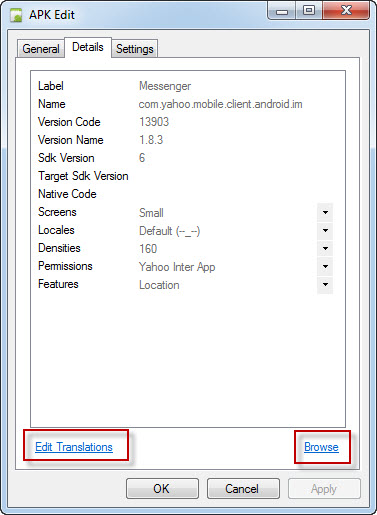
Task: Expand the Screens dropdown showing Small
Action: click(325, 212)
